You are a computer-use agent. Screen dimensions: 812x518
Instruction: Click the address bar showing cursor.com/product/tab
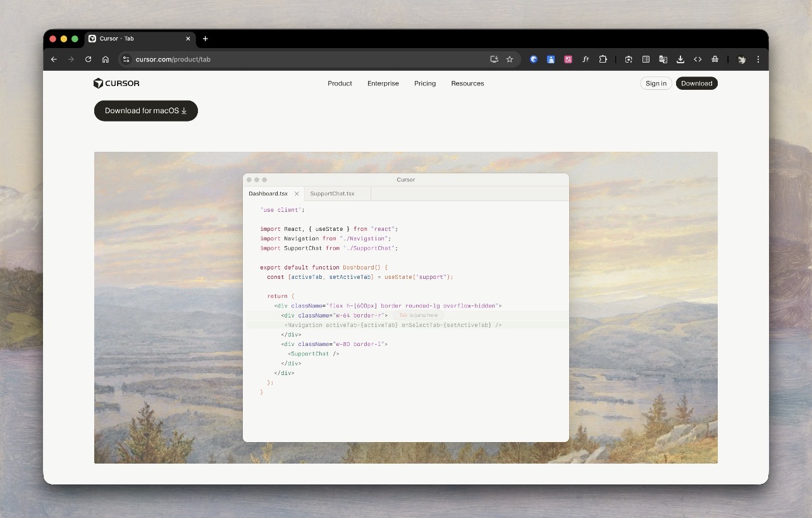coord(304,59)
